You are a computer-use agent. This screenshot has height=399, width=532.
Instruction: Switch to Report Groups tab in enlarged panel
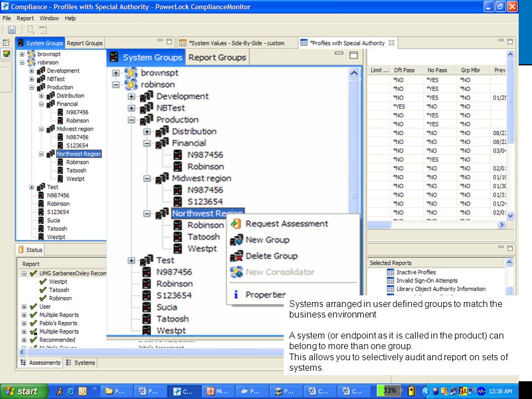click(217, 57)
